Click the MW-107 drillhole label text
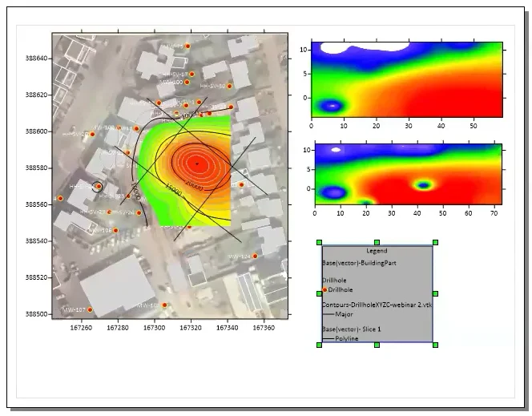This screenshot has height=416, width=532. click(75, 309)
